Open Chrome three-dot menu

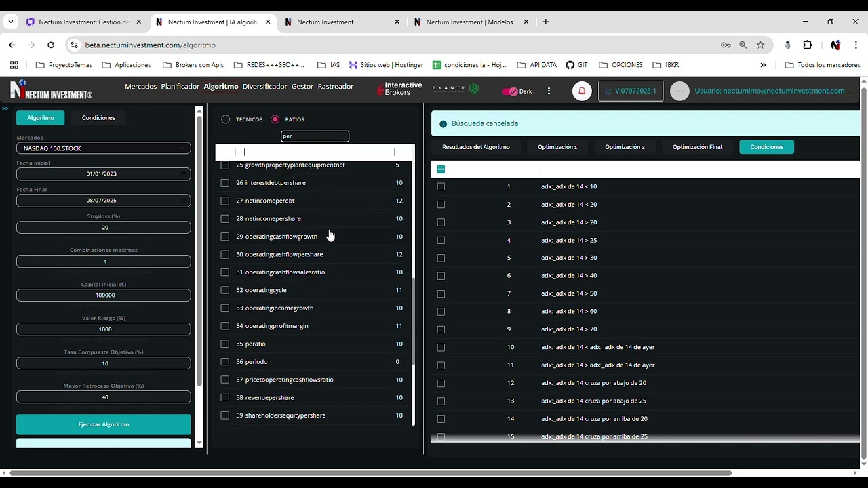tap(854, 45)
